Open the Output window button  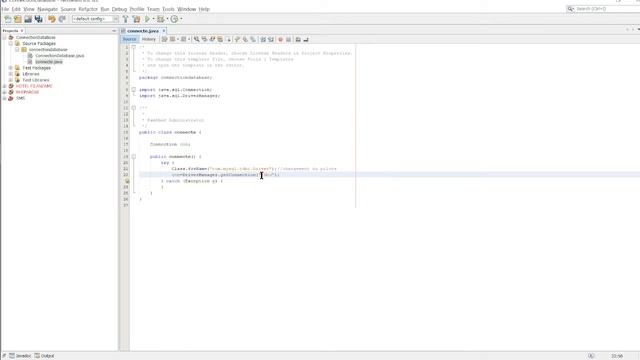pyautogui.click(x=44, y=356)
